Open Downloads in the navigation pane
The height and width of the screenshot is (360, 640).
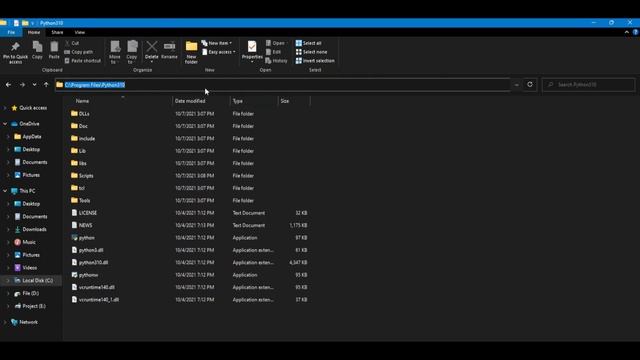30,229
